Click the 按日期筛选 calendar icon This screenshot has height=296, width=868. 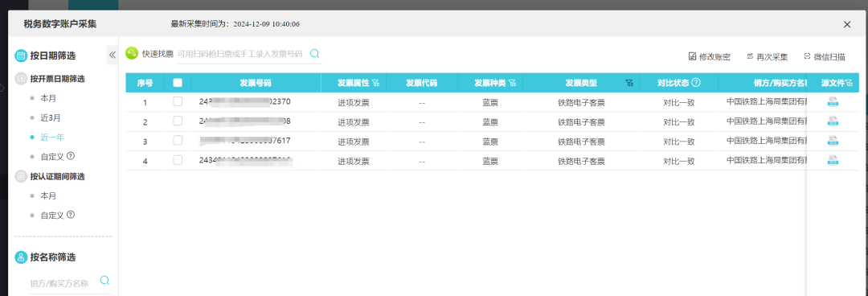[21, 55]
